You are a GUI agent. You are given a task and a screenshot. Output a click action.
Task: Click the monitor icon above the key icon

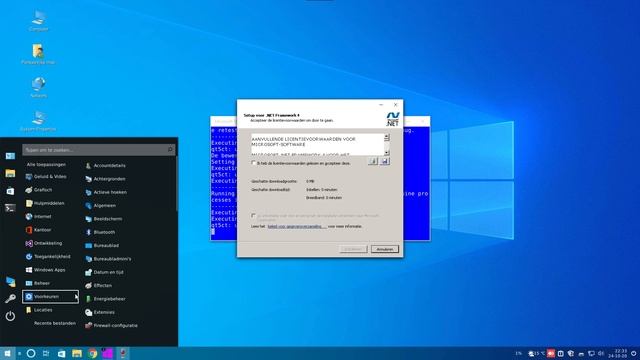10,281
